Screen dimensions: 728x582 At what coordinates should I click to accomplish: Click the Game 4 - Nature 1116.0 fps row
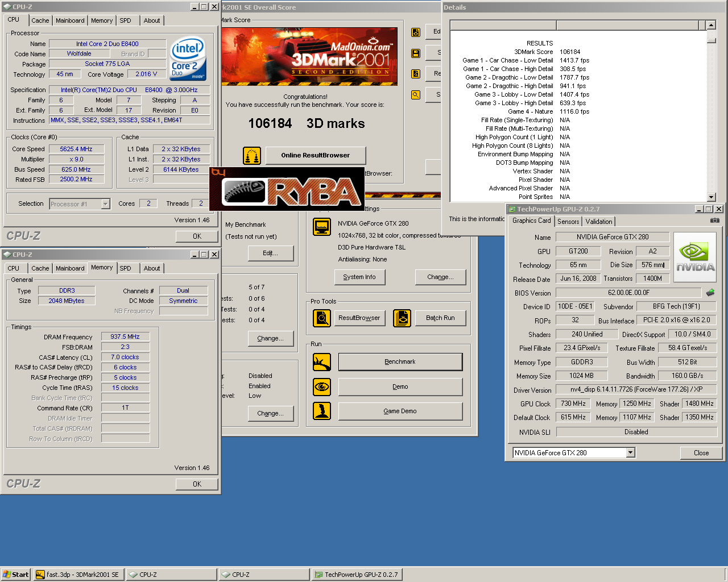[548, 111]
